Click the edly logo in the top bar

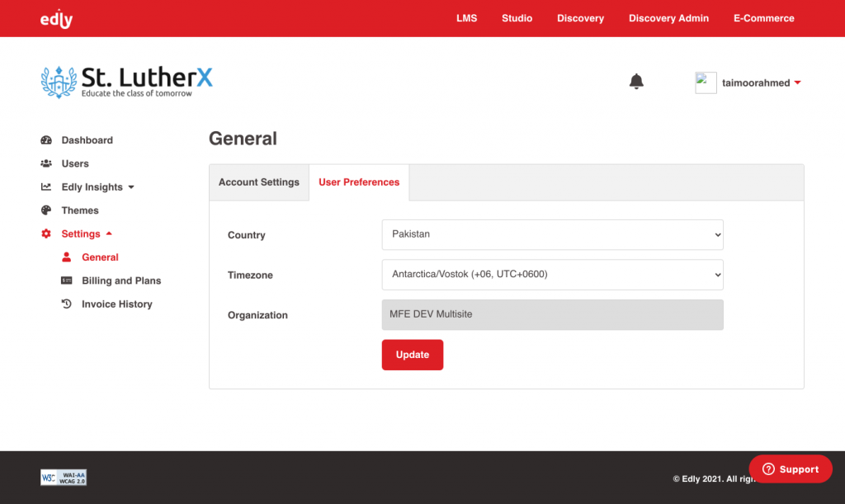[56, 19]
